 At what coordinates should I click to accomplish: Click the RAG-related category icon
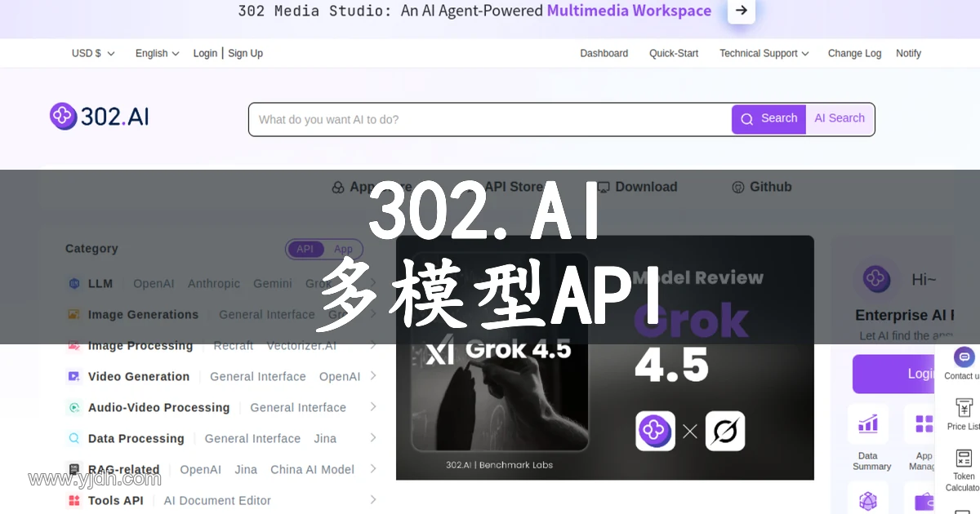tap(74, 470)
